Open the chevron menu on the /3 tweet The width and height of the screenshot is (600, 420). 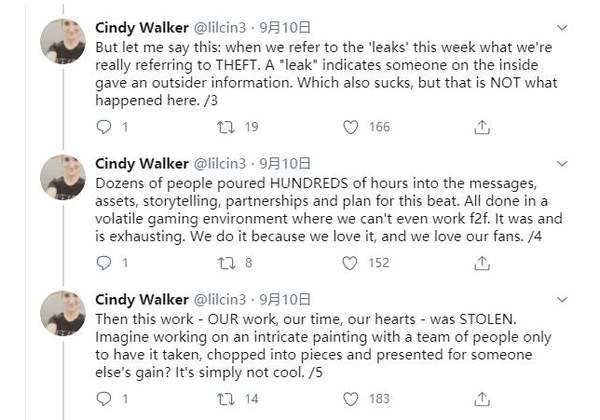coord(562,28)
